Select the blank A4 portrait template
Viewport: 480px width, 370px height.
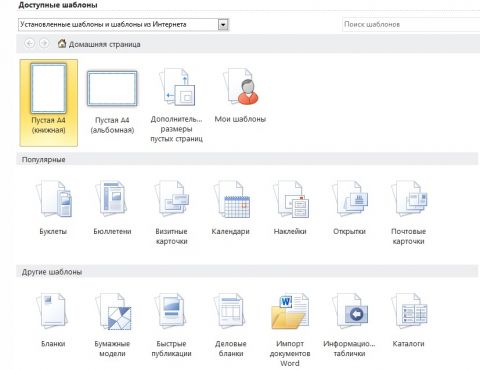[x=49, y=103]
